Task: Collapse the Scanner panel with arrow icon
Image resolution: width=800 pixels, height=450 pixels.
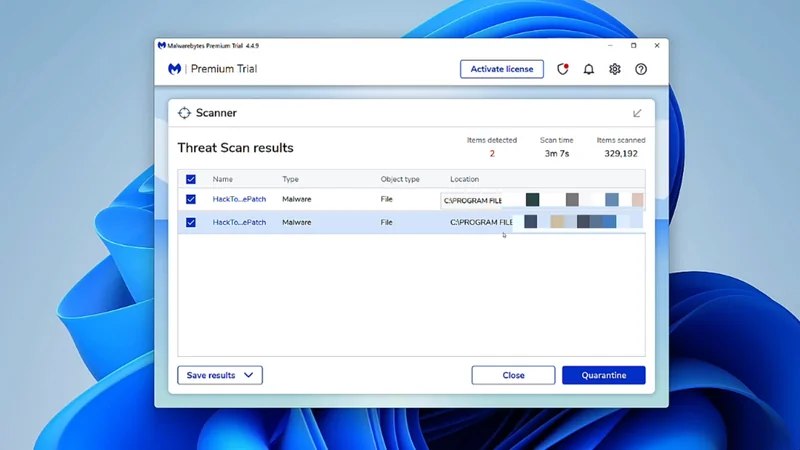Action: (x=637, y=113)
